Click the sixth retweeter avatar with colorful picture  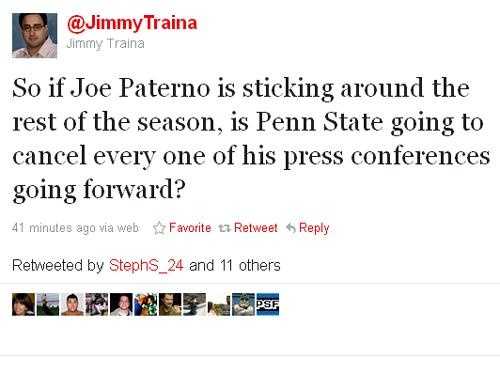pos(146,304)
